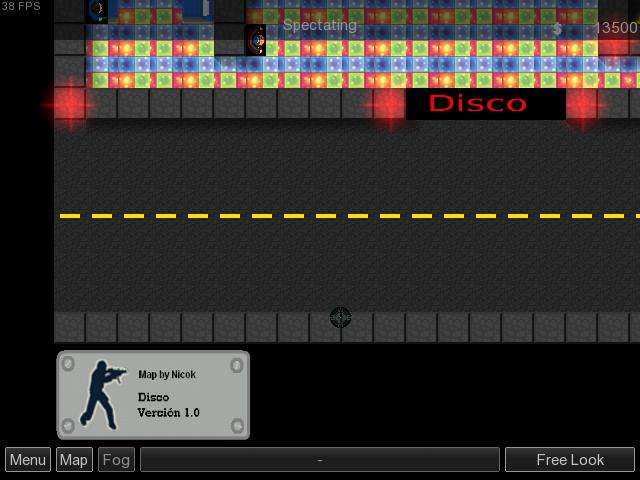
Task: Click the crosshair cursor icon on the sidewalk
Action: coord(340,317)
